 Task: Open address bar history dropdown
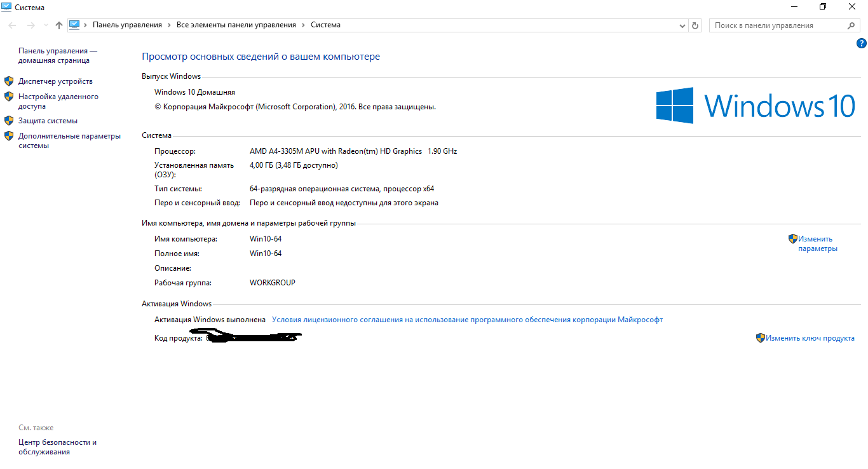click(x=682, y=25)
